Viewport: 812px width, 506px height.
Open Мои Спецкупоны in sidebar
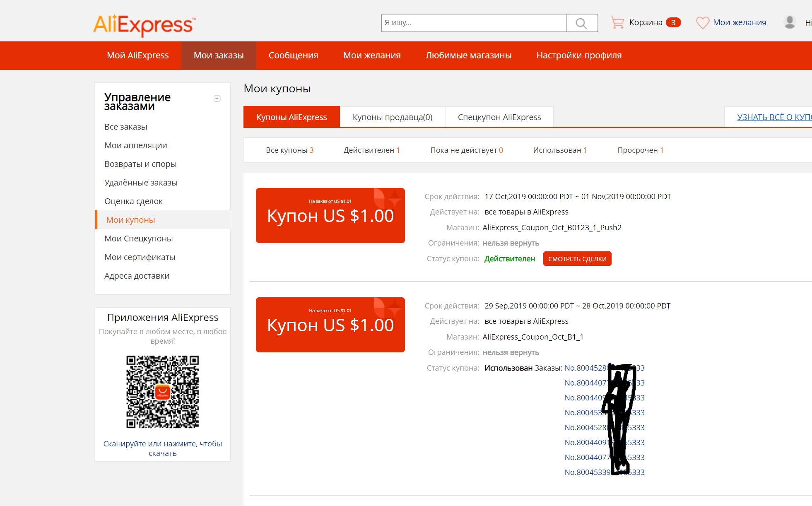pyautogui.click(x=139, y=239)
